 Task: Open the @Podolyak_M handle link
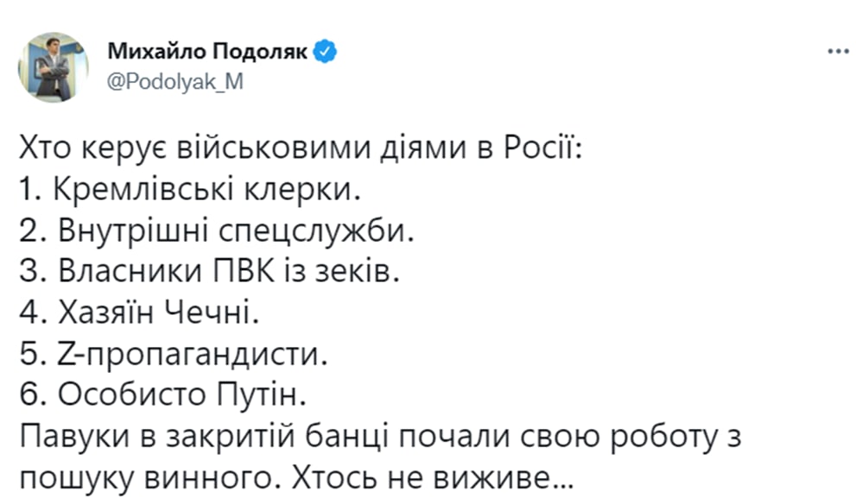click(175, 82)
